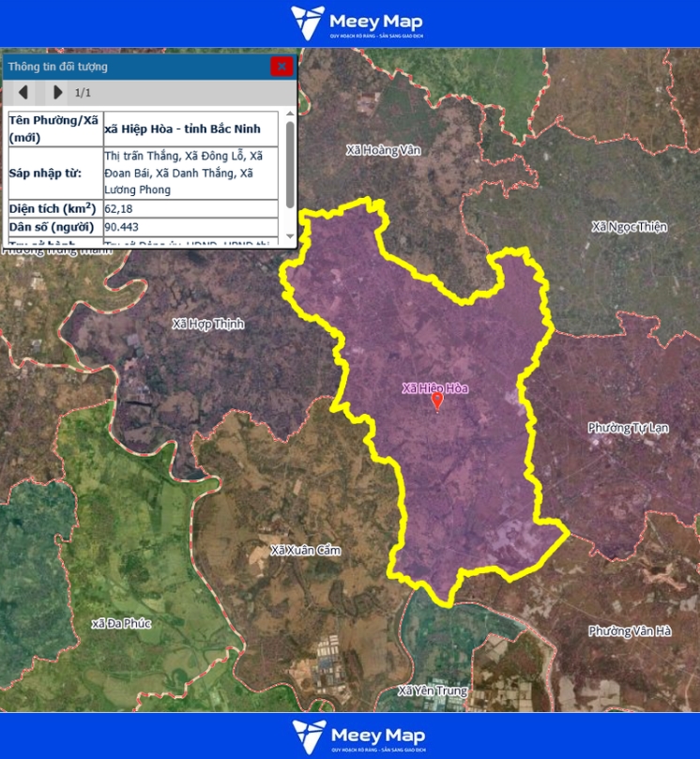
Task: Click the Xã Đa Phúc map label
Action: [x=123, y=624]
